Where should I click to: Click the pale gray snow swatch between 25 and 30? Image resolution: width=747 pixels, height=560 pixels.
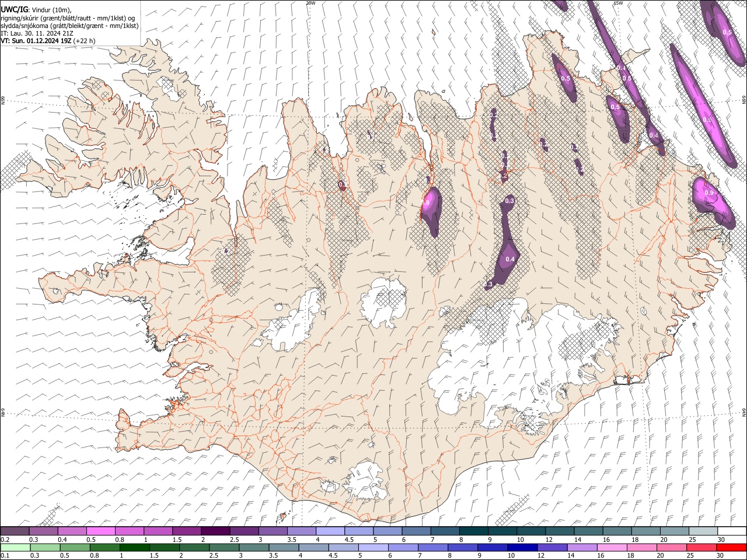[x=702, y=531]
